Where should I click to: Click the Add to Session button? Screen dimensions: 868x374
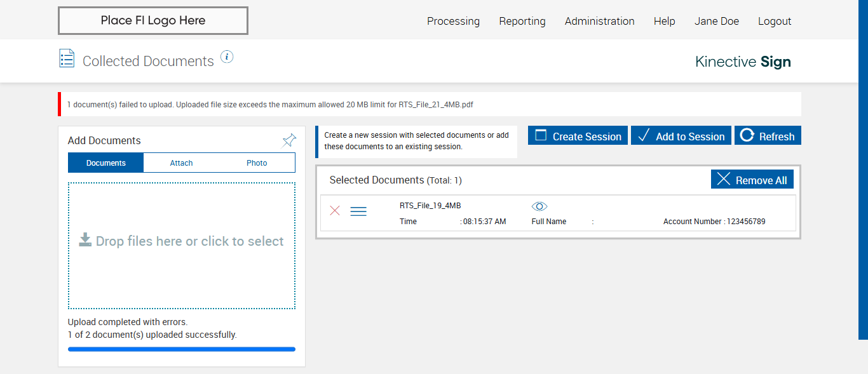point(681,136)
